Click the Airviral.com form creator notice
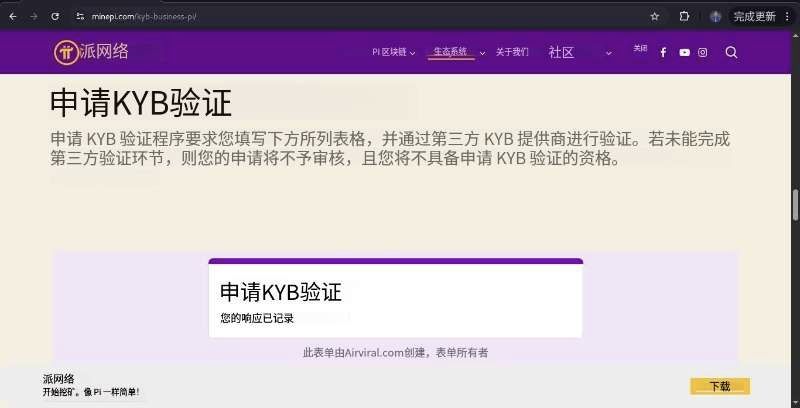The height and width of the screenshot is (408, 800). (x=395, y=352)
